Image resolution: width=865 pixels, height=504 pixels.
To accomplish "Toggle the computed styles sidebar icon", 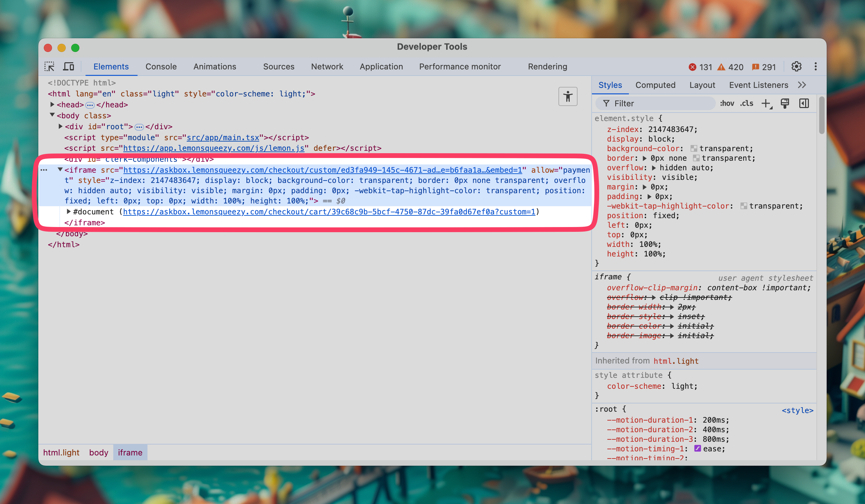I will 804,103.
